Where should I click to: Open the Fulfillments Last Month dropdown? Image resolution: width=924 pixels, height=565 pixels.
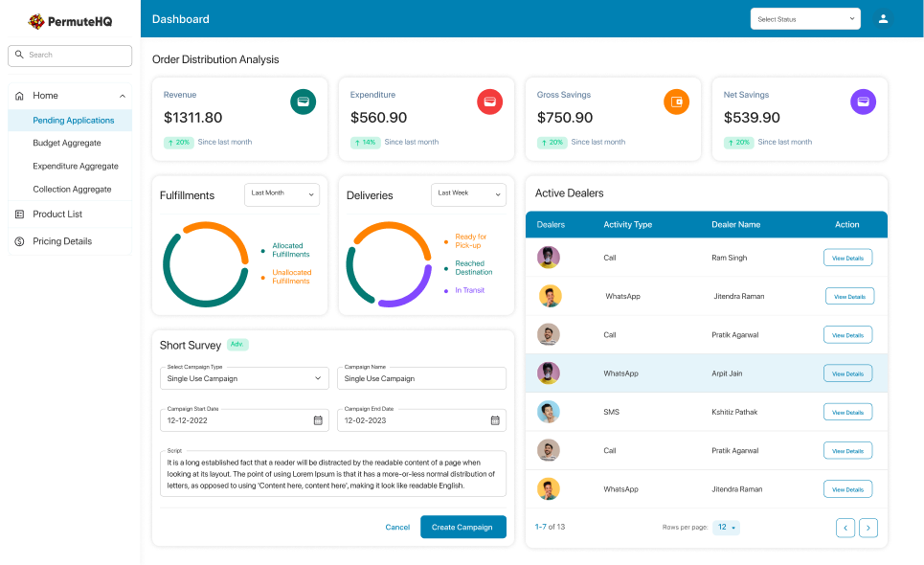click(x=282, y=194)
